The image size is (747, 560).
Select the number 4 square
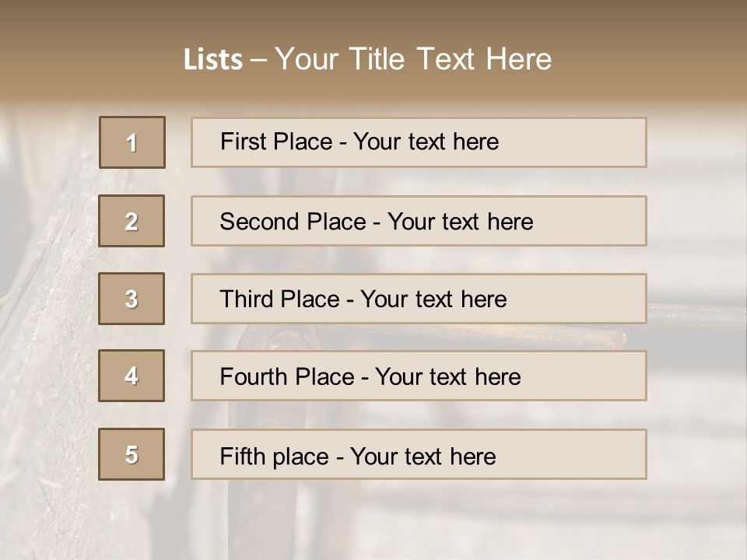coord(132,376)
